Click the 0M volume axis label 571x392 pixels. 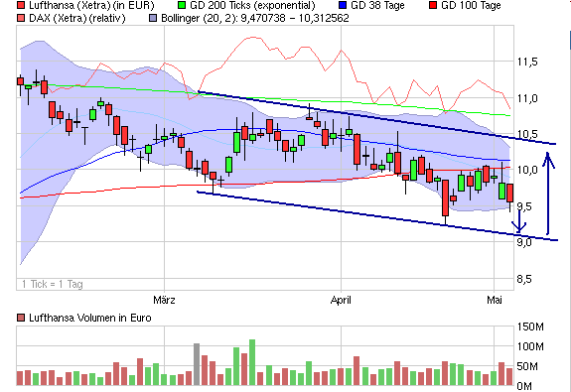[x=524, y=386]
